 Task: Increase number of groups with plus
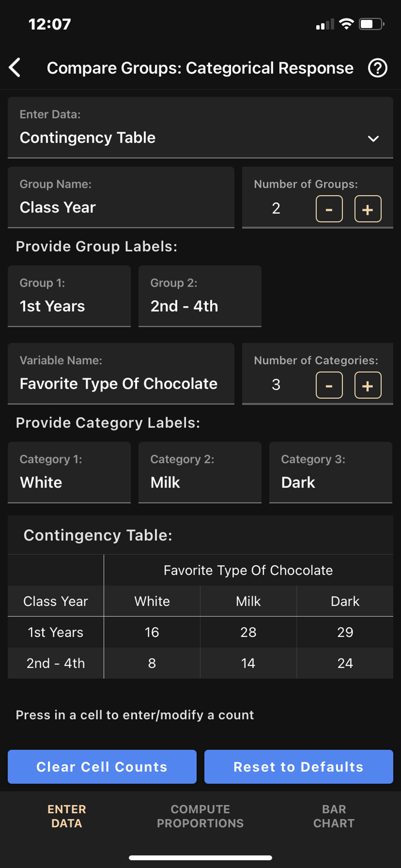click(x=368, y=209)
